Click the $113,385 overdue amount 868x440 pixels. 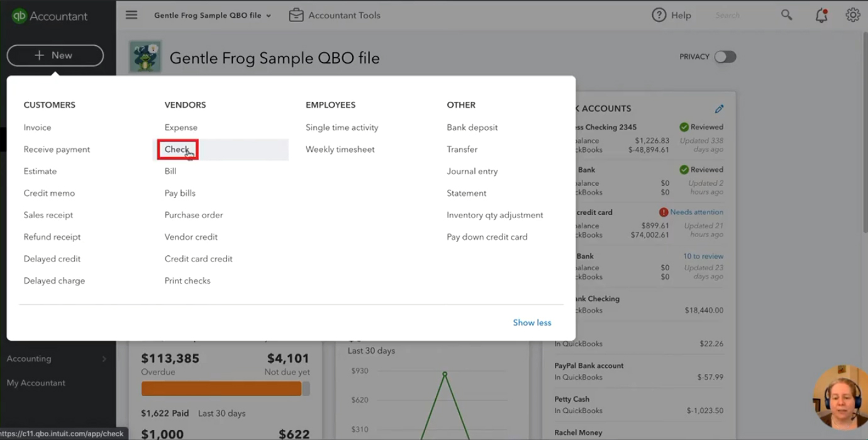tap(170, 359)
